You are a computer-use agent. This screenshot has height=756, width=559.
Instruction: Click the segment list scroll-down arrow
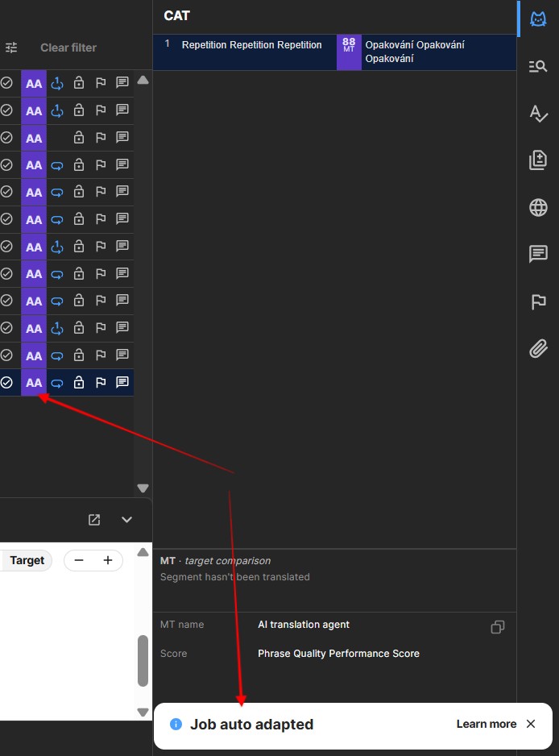[x=143, y=488]
